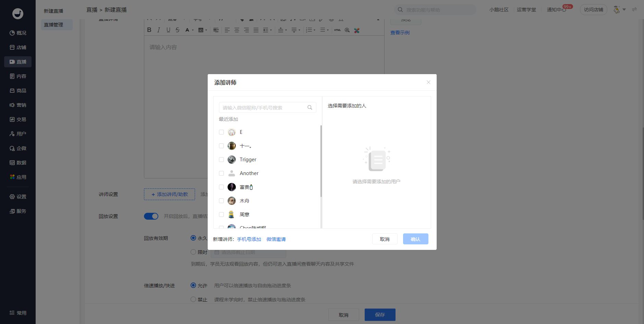Image resolution: width=644 pixels, height=324 pixels.
Task: Click the 微信邀请 link
Action: point(276,239)
